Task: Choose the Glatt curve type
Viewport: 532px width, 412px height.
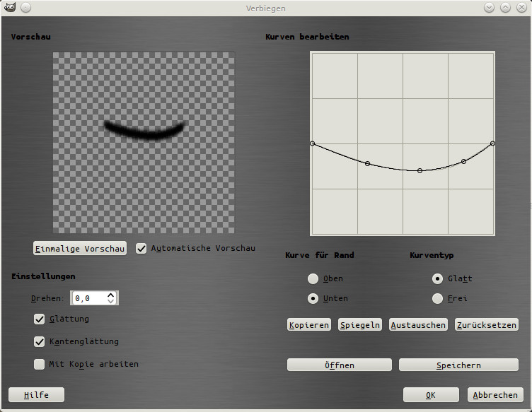Action: tap(438, 278)
